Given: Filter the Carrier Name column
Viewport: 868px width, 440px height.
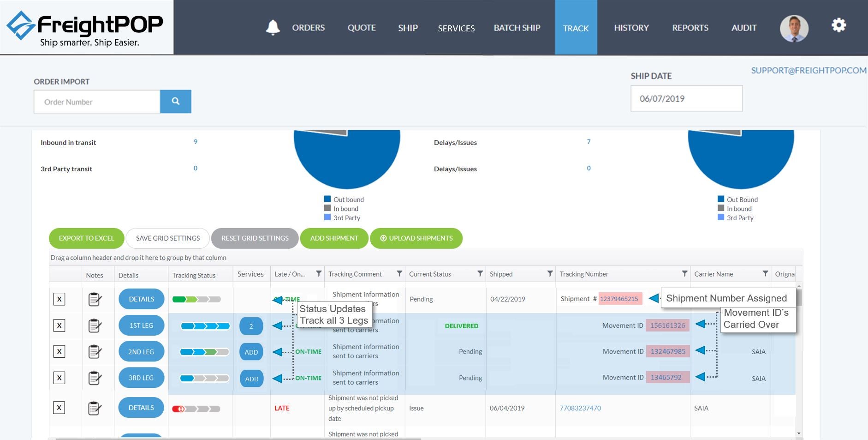Looking at the screenshot, I should 765,274.
